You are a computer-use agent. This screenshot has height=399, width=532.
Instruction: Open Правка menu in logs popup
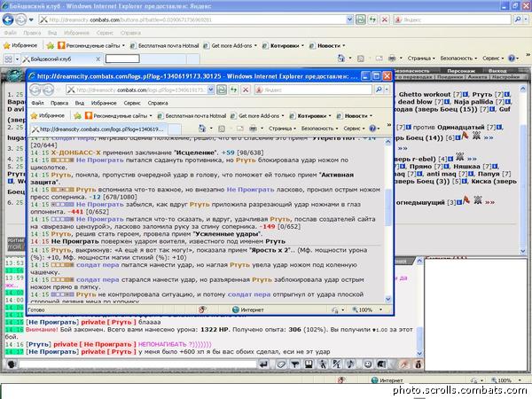click(x=59, y=103)
